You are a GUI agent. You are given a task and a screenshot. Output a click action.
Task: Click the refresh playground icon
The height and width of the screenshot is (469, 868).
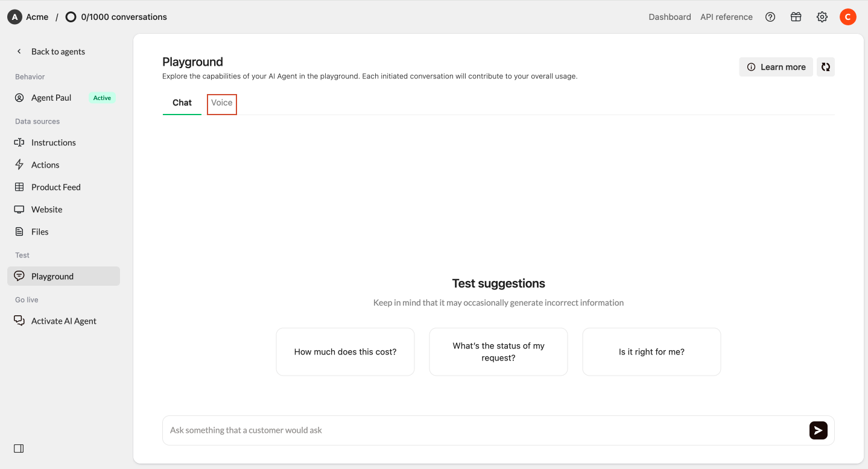[x=826, y=67]
